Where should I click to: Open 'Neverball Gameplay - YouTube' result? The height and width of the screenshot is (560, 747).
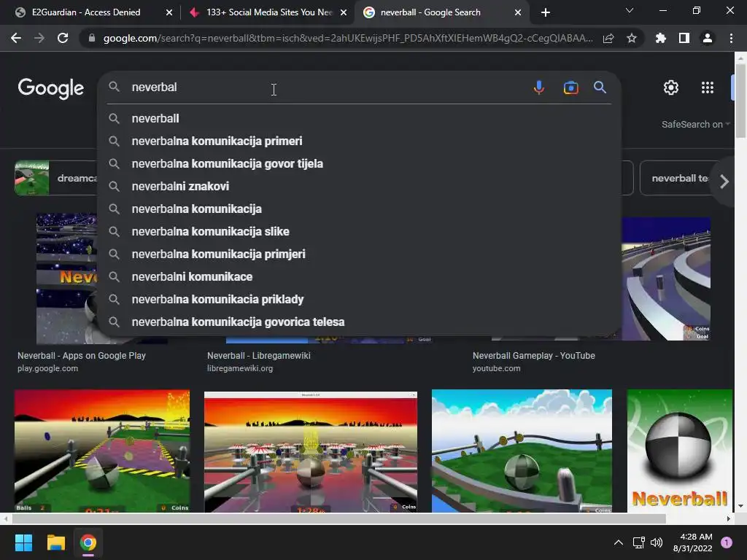coord(533,356)
